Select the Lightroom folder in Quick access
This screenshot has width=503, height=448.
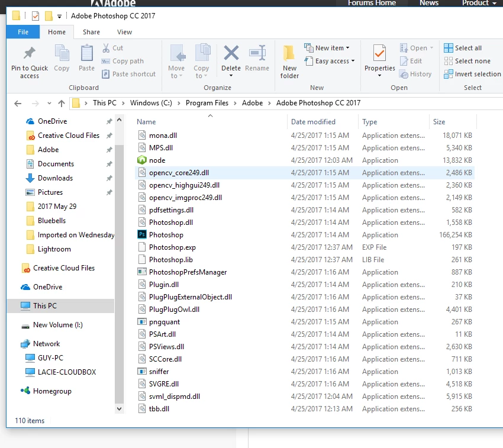[54, 249]
